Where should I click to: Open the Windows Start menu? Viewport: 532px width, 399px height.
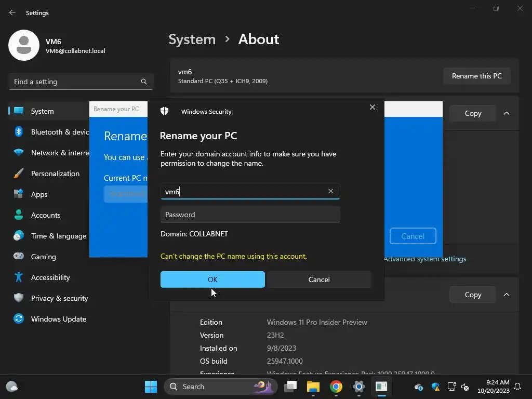coord(151,387)
